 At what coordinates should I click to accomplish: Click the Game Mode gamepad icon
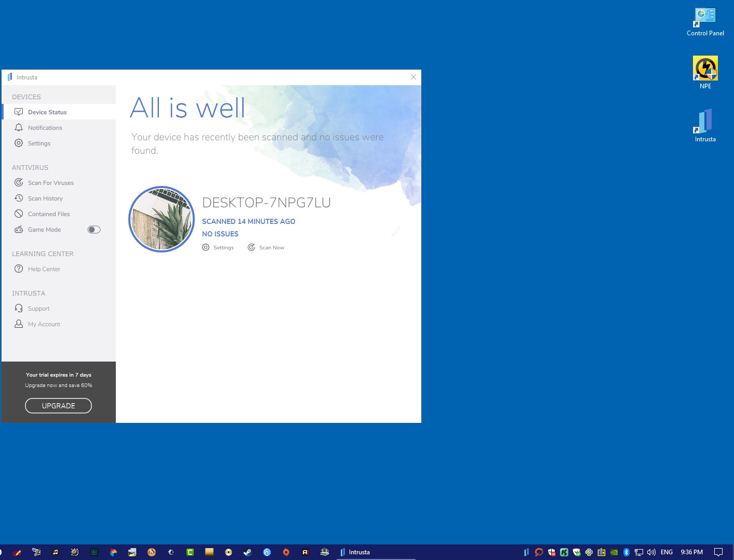(x=19, y=229)
